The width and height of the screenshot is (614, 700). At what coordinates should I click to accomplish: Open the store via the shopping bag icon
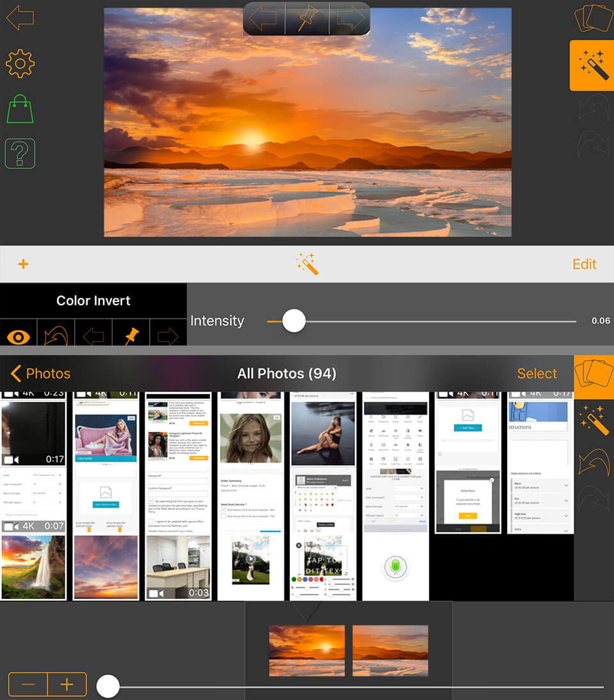pyautogui.click(x=20, y=109)
